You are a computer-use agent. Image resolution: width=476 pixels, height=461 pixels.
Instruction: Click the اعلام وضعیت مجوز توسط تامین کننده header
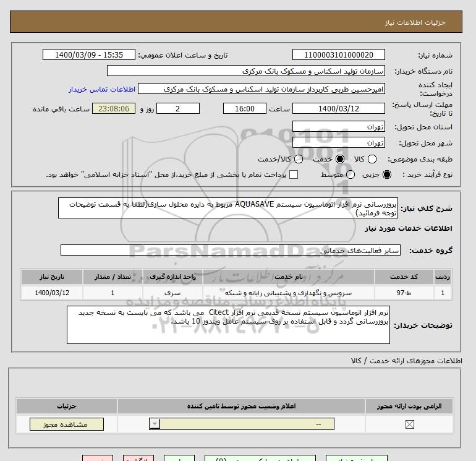(x=241, y=407)
